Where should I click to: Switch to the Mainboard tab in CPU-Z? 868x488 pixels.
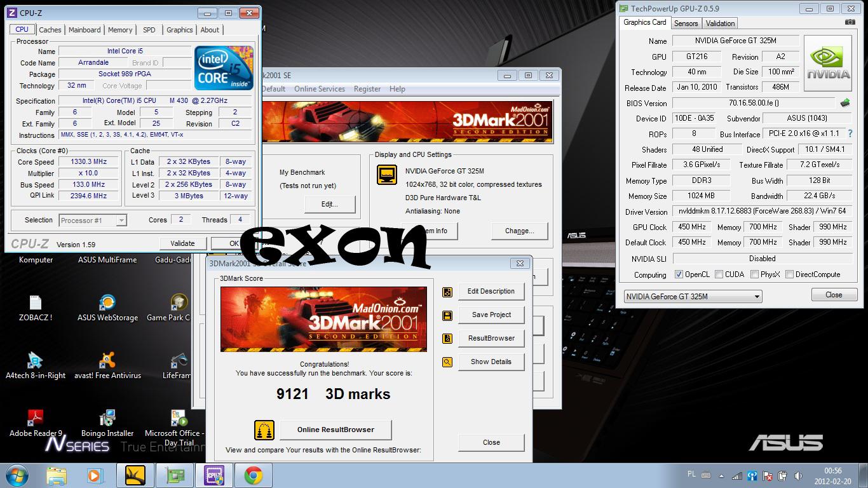click(x=85, y=30)
